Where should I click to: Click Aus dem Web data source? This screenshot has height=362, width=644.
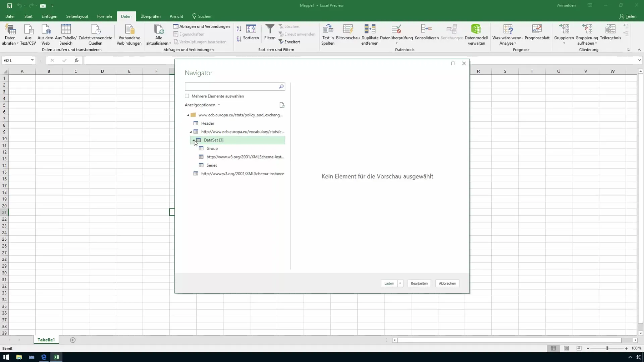pyautogui.click(x=45, y=35)
